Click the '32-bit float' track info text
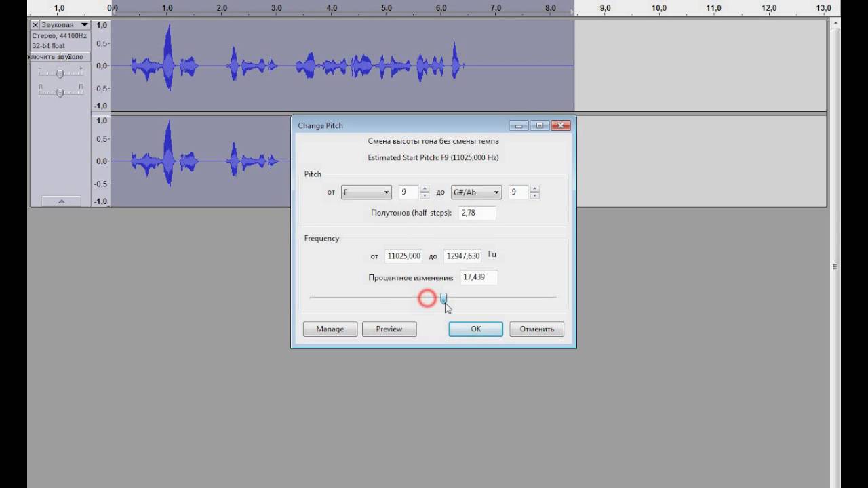868x488 pixels. pos(49,46)
